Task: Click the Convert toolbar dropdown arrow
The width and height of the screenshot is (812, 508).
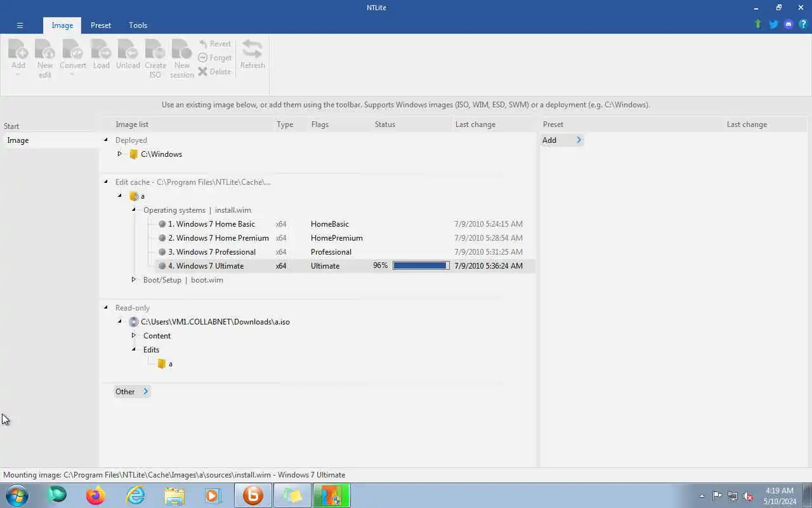Action: [73, 75]
